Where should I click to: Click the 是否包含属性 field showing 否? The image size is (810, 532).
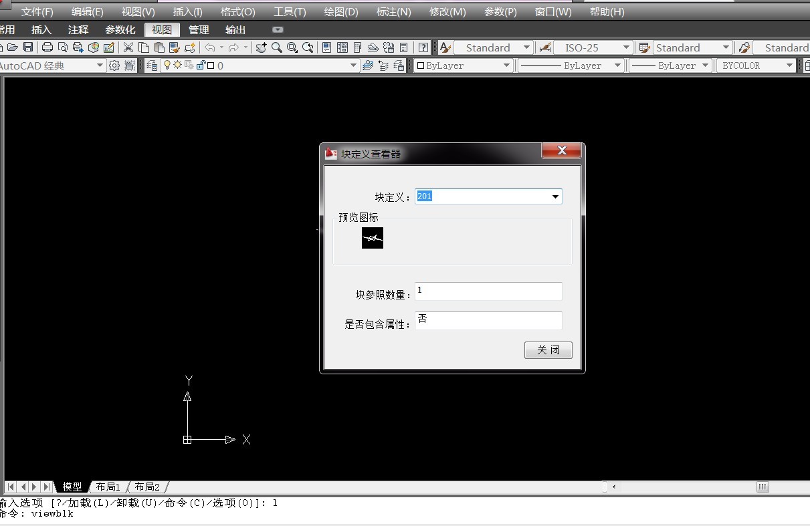[488, 321]
